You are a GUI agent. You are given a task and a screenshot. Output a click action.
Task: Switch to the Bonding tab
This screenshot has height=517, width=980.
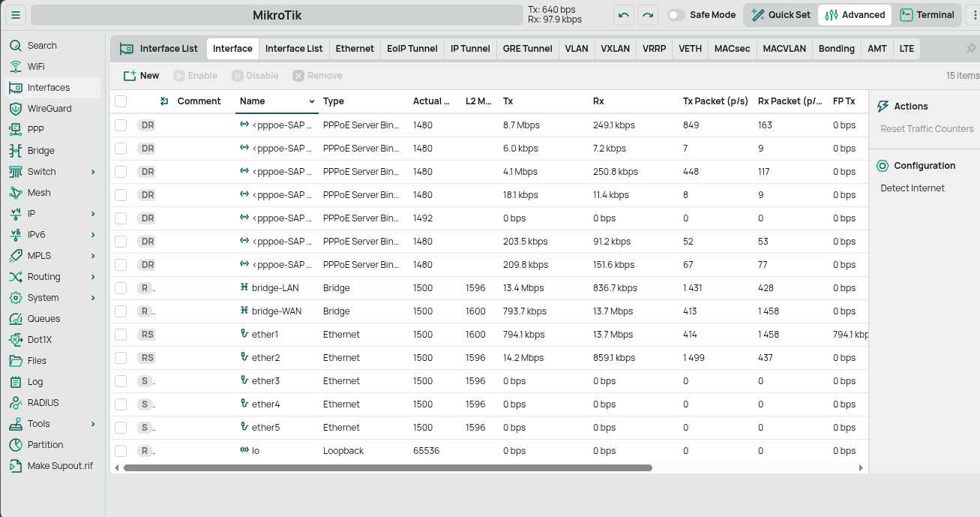point(837,49)
